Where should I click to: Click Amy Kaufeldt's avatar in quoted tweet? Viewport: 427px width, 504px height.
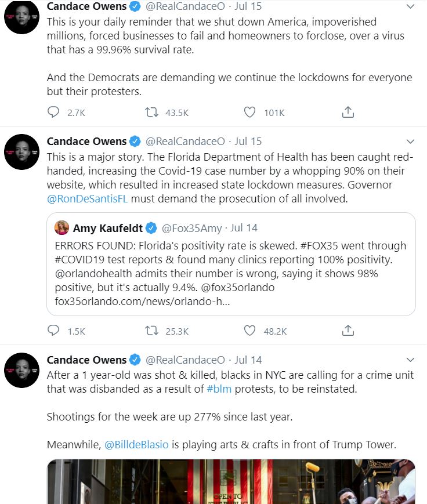coord(61,228)
